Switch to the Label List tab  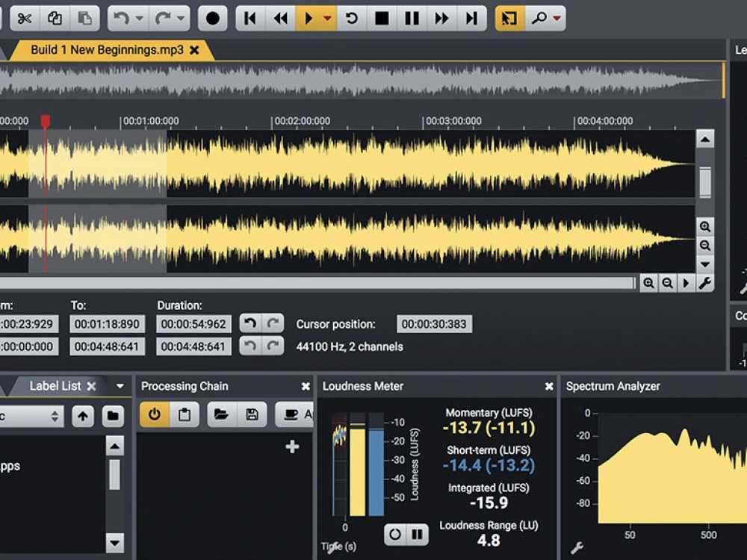[x=55, y=386]
